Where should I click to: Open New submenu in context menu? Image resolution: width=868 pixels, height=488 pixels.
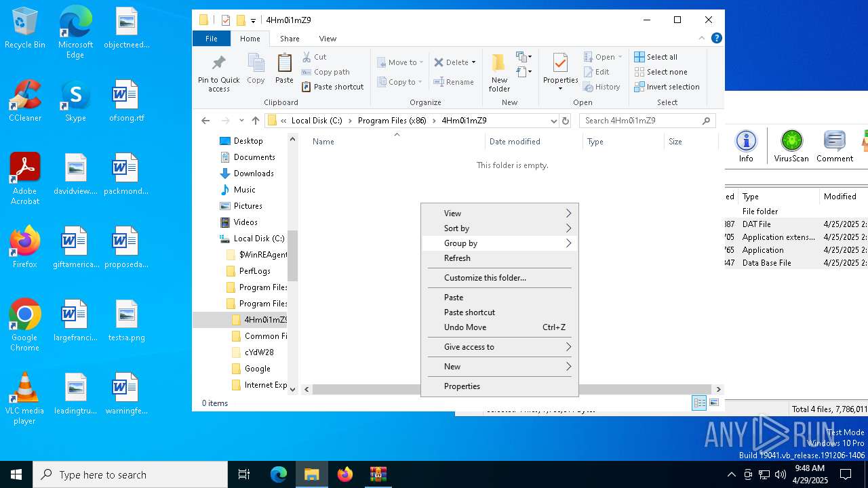(500, 367)
